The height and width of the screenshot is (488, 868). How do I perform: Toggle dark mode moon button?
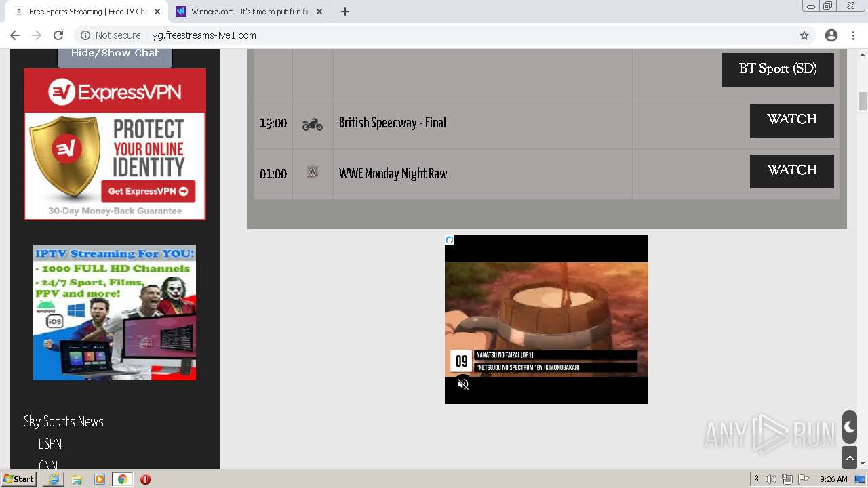pyautogui.click(x=850, y=427)
